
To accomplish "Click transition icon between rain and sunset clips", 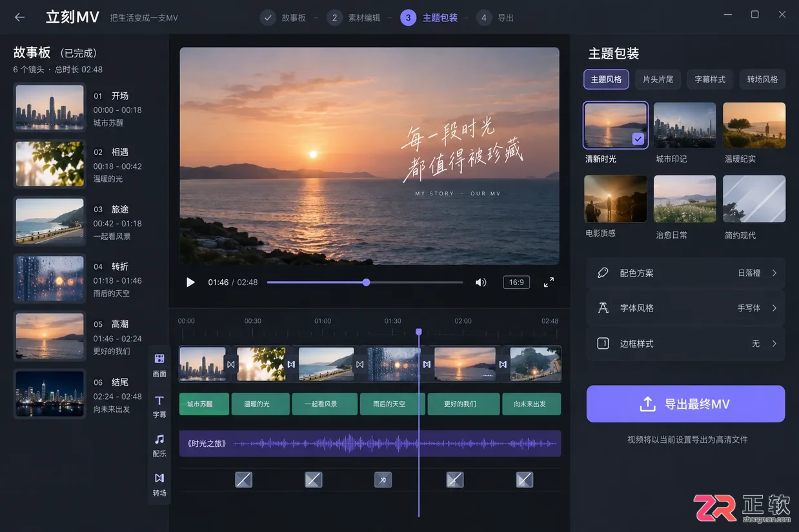I will coord(427,364).
